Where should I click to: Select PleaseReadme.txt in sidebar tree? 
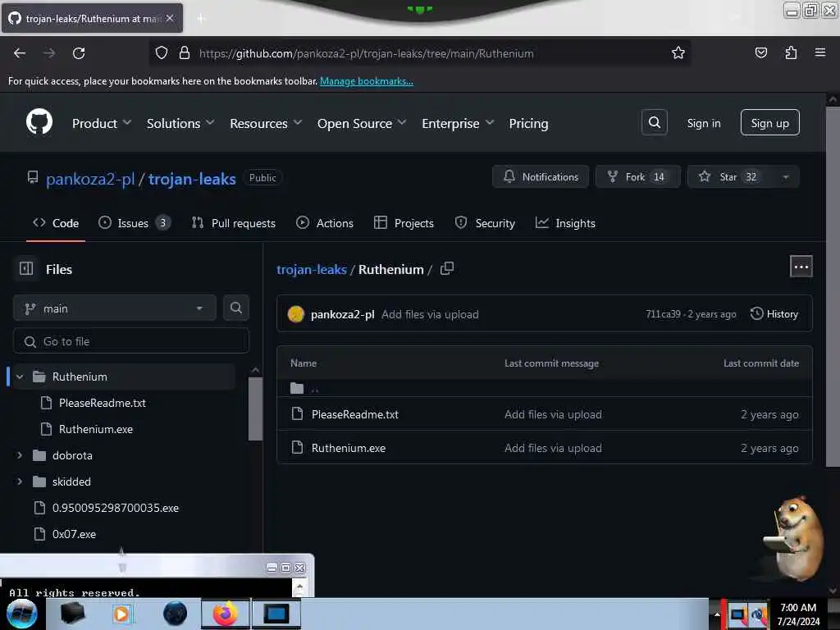[102, 403]
